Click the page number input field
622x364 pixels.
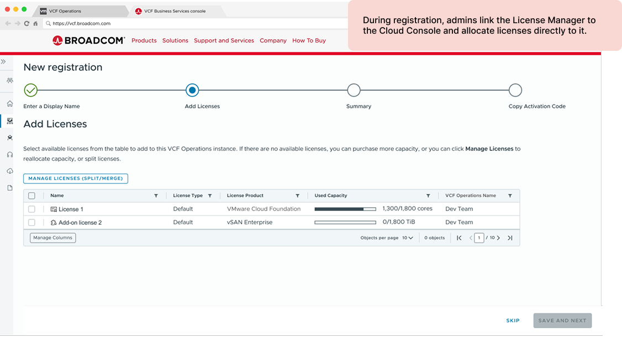479,238
